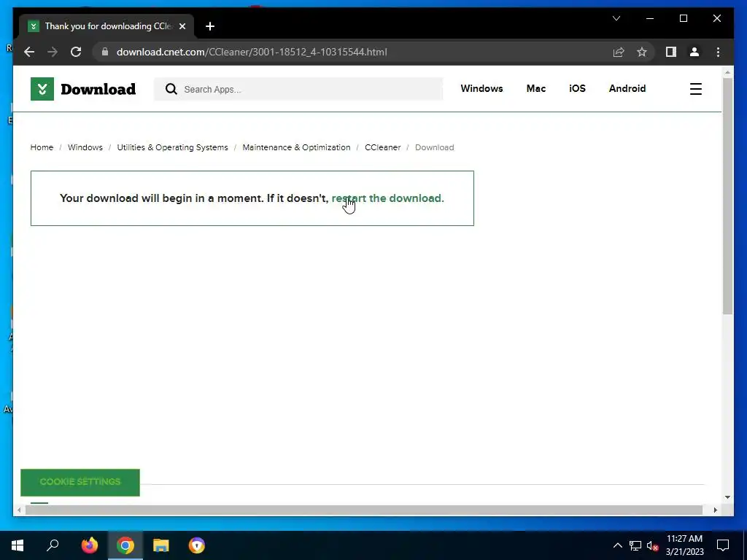Click the magnifier icon in Search Apps

point(171,89)
